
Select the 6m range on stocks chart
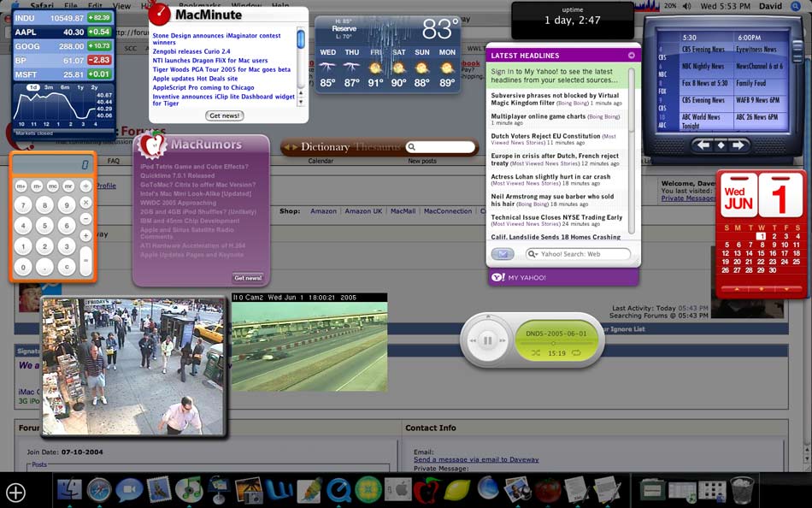coord(65,87)
